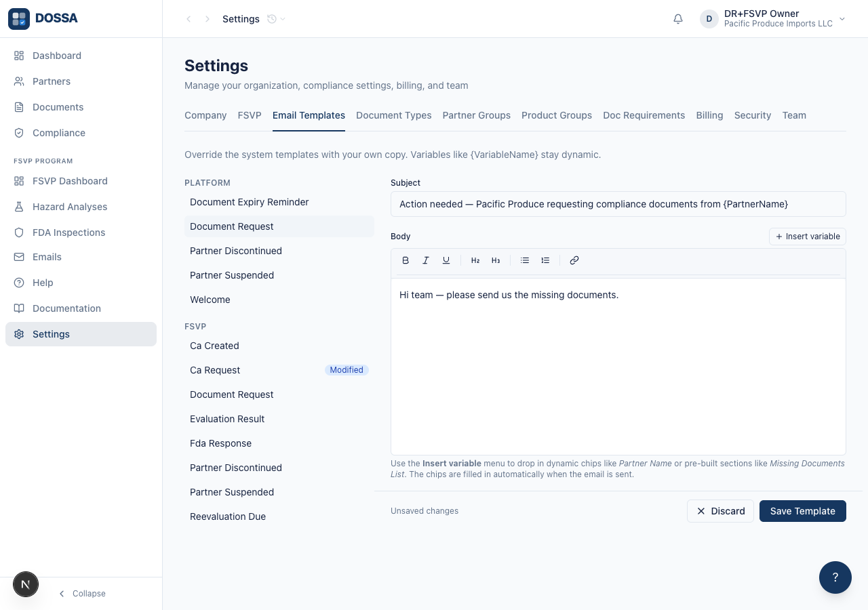Expand the account menu chevron
This screenshot has height=610, width=868.
pyautogui.click(x=842, y=19)
